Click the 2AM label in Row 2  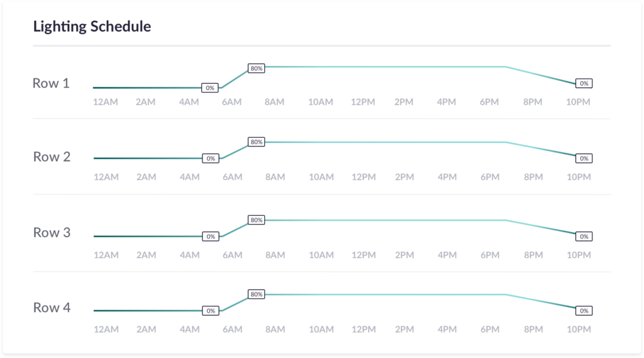click(146, 177)
